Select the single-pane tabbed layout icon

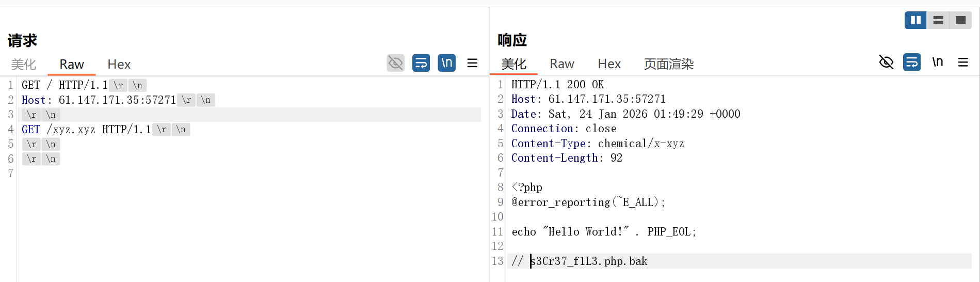(x=960, y=20)
